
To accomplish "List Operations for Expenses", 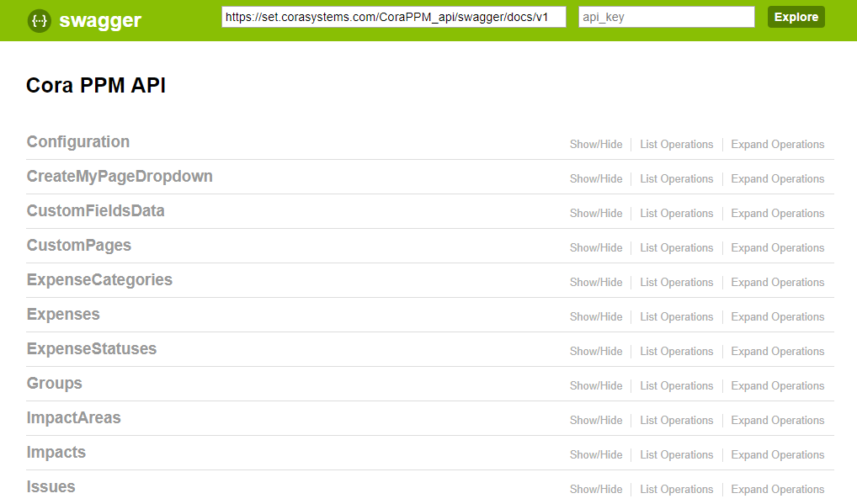I will point(677,316).
